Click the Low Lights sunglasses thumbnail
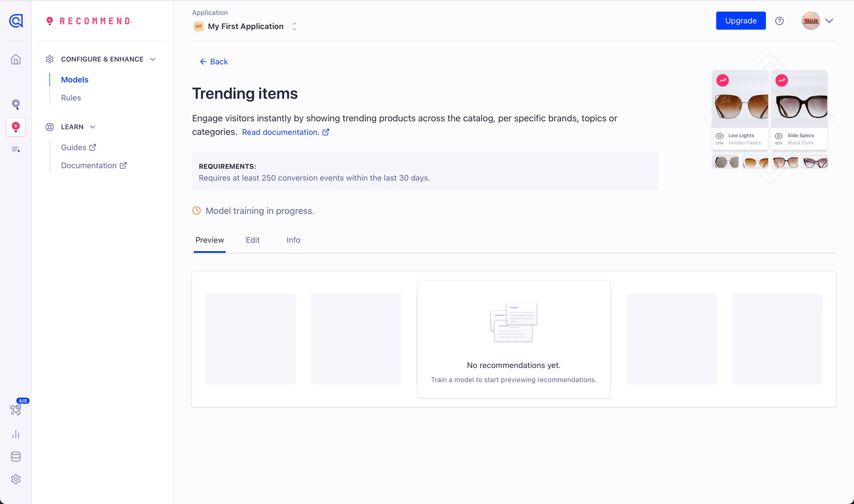Image resolution: width=854 pixels, height=504 pixels. tap(740, 105)
